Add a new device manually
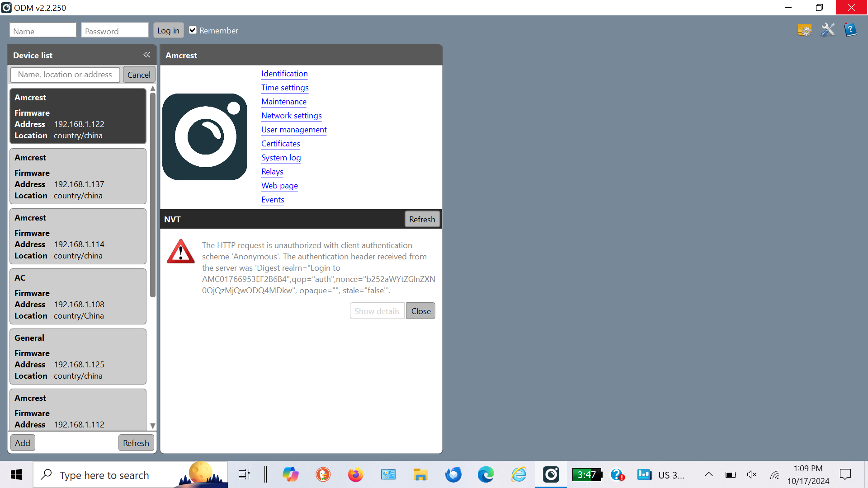This screenshot has width=868, height=488. tap(23, 443)
